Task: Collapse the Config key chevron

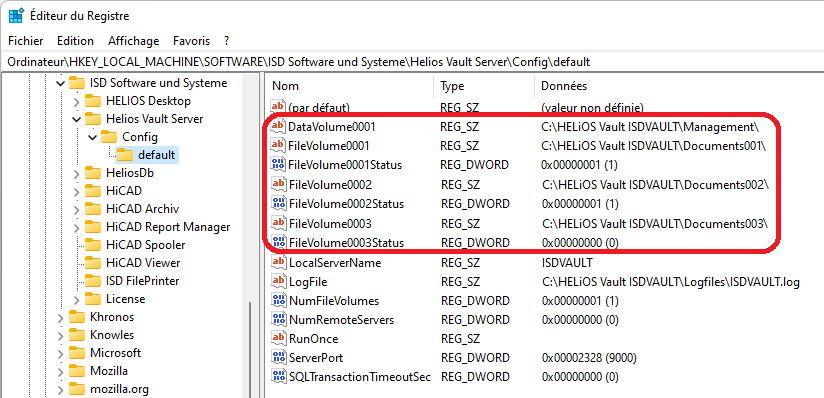Action: coord(93,137)
